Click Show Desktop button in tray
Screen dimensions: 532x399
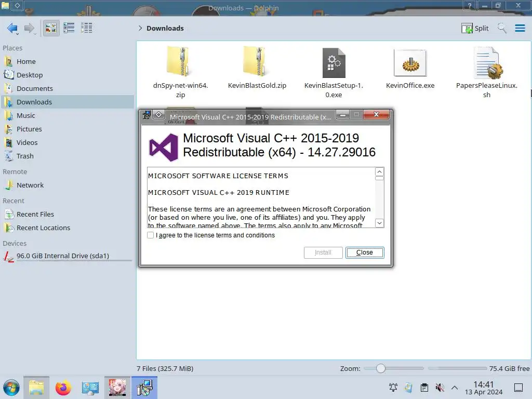518,388
